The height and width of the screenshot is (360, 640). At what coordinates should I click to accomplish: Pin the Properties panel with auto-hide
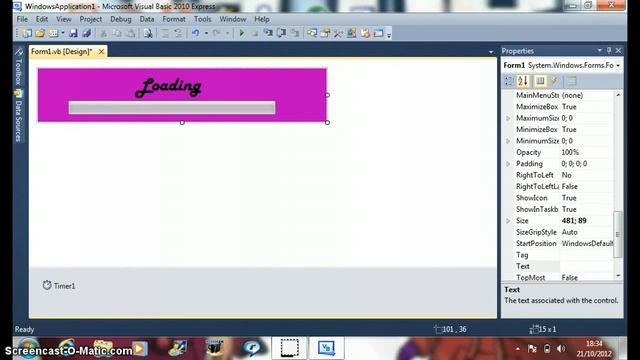click(x=609, y=51)
